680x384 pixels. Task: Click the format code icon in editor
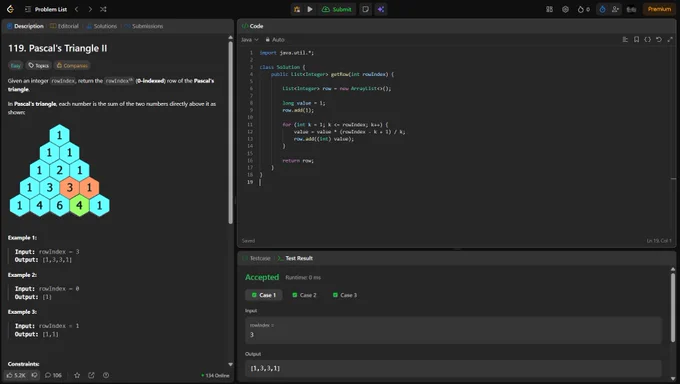tap(625, 39)
